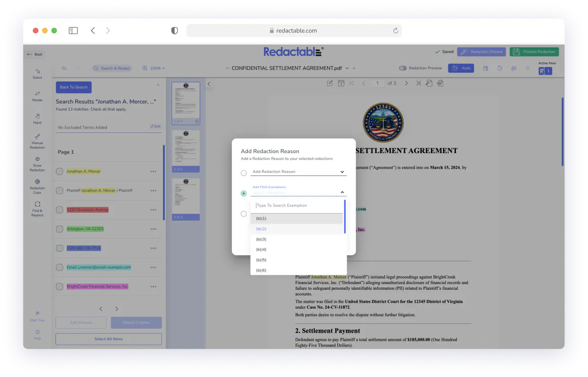
Task: Open the file name dropdown chevron
Action: [347, 68]
